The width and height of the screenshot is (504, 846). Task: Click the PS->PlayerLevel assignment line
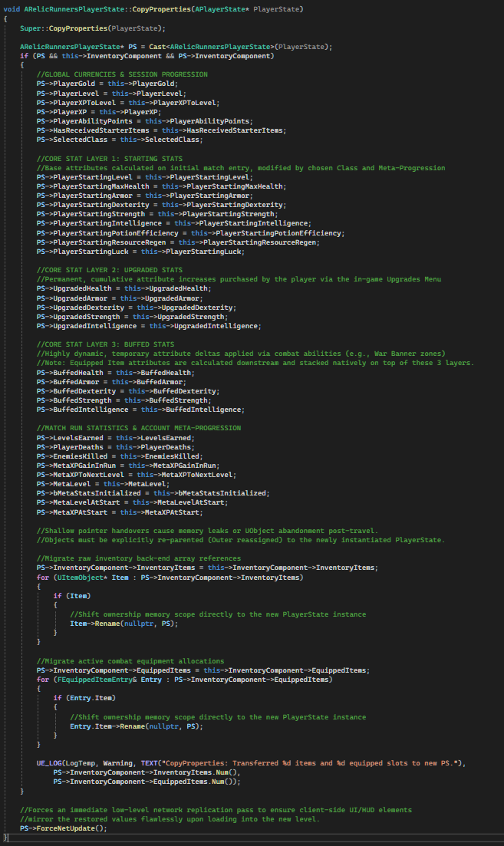coord(112,94)
